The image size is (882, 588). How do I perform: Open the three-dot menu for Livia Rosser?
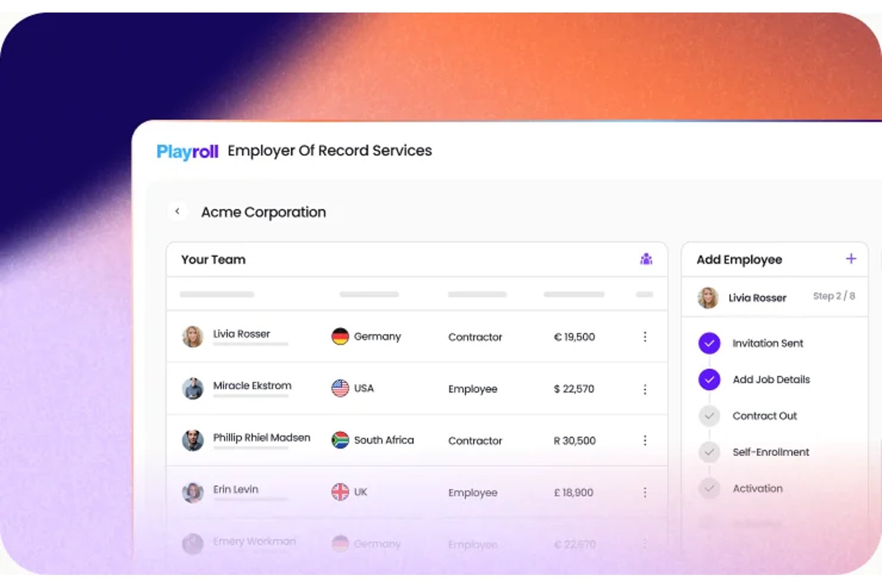[x=645, y=337]
